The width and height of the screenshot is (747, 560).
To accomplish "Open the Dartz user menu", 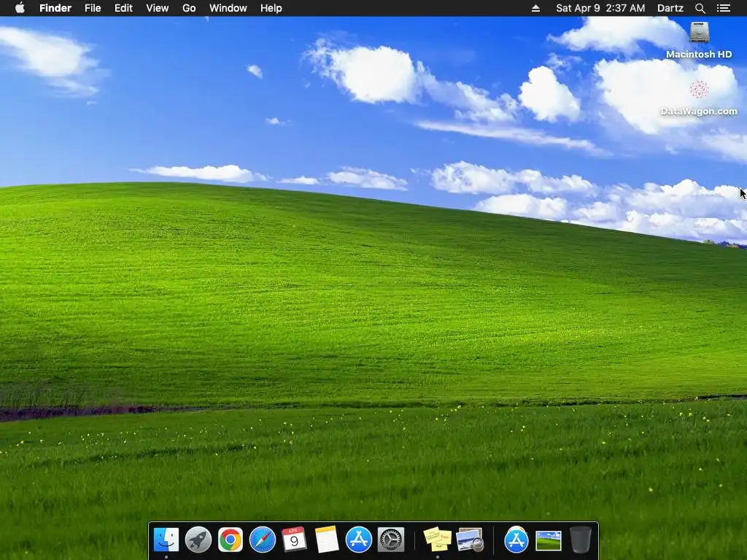I will click(670, 8).
